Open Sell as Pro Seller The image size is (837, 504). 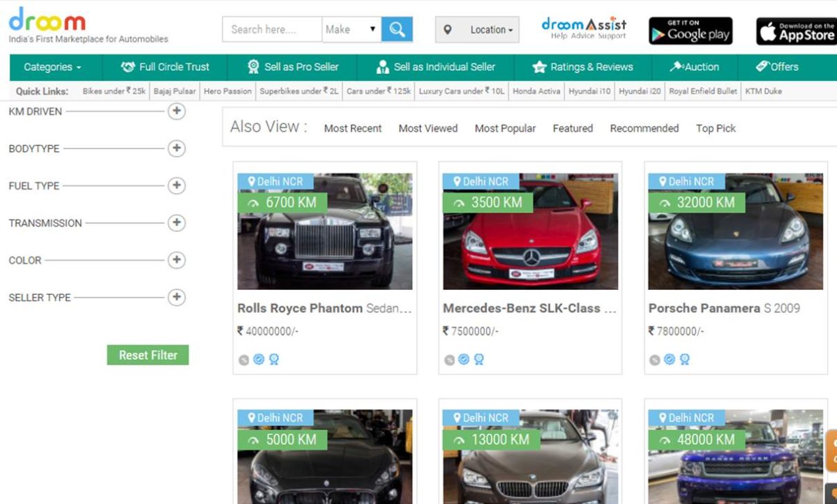[293, 67]
